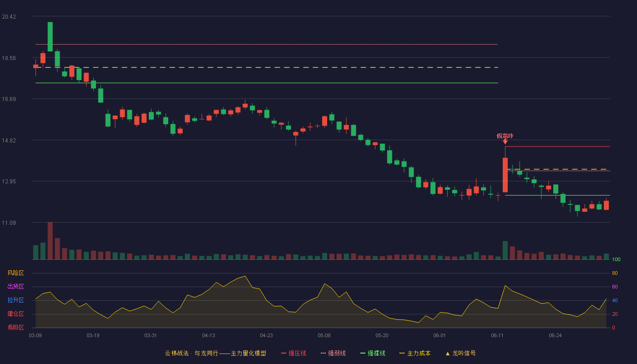
Task: Click the 06-11 date axis label
Action: (x=497, y=335)
